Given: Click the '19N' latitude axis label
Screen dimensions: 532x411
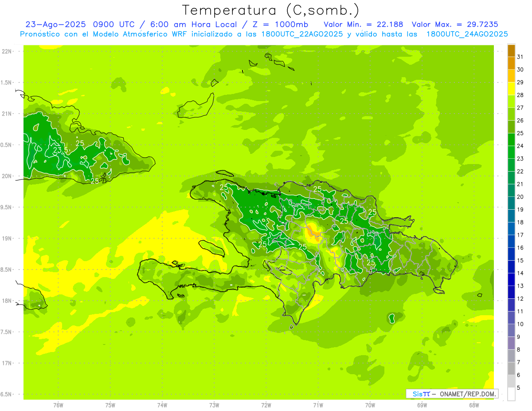Looking at the screenshot, I should [7, 239].
